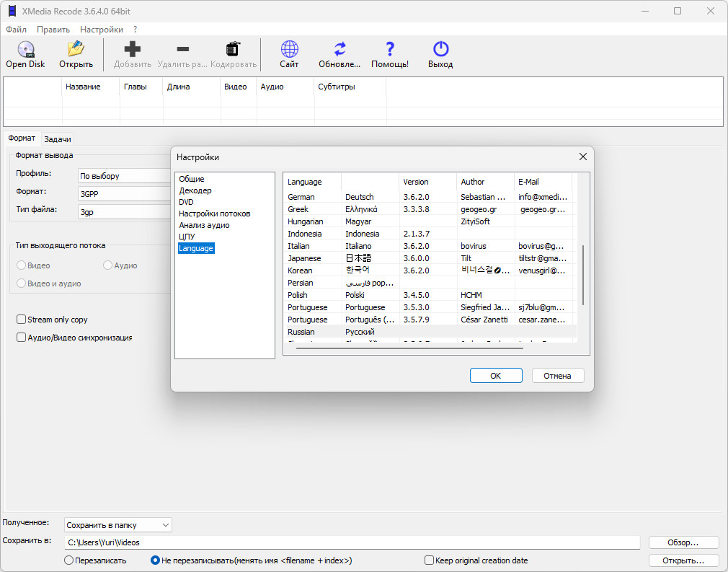
Task: Select the Аудио stream radio button
Action: [107, 265]
